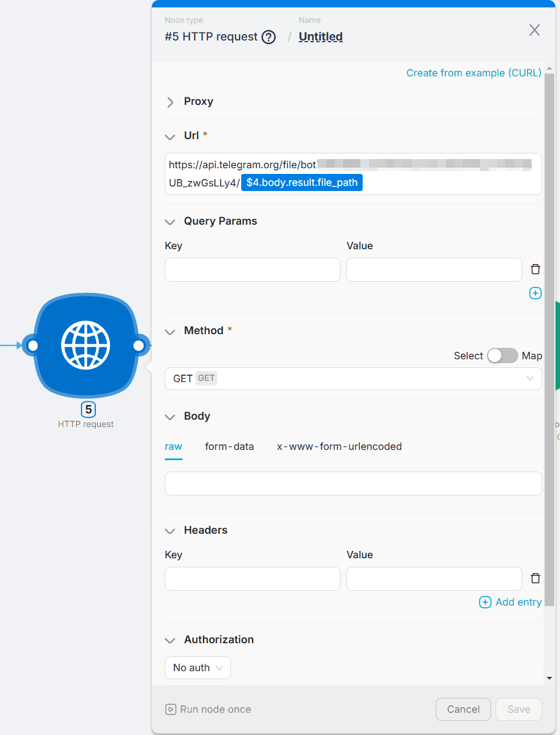The image size is (560, 735).
Task: Switch to the form-data body tab
Action: click(x=229, y=446)
